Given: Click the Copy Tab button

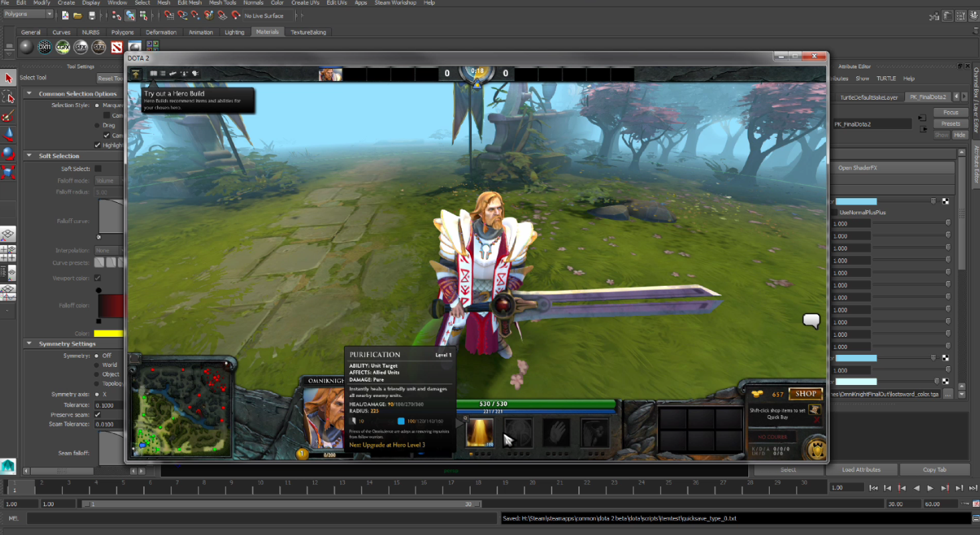Looking at the screenshot, I should coord(934,469).
